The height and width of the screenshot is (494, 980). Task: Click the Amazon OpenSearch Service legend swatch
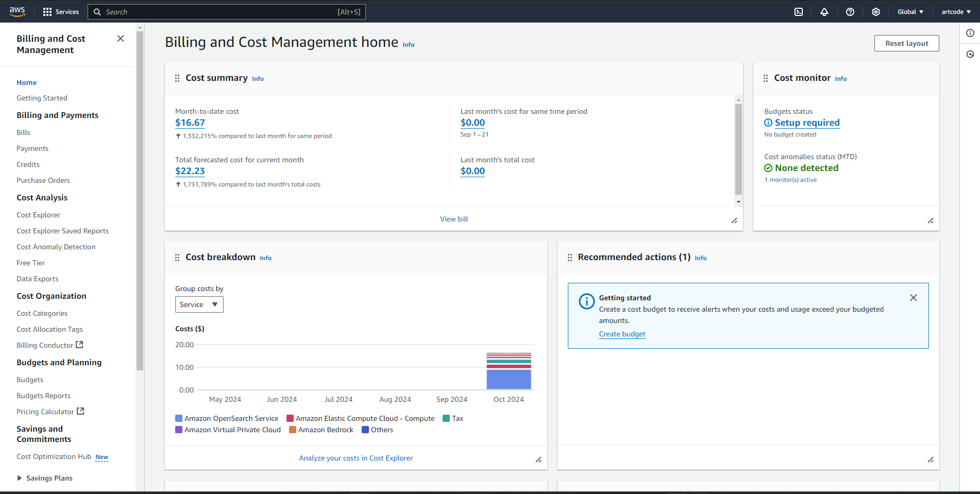(179, 418)
